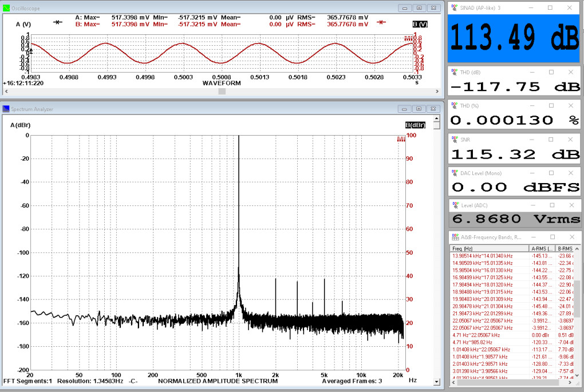Click the 6.8680 Vrms level reading
Screen dimensions: 584x392
[x=515, y=219]
